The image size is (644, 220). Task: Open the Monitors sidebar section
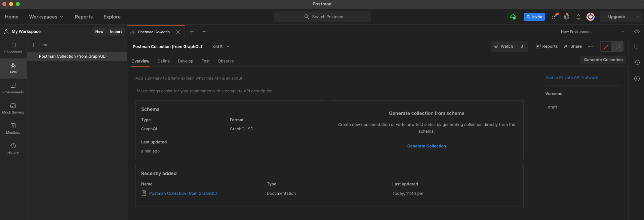(x=13, y=129)
